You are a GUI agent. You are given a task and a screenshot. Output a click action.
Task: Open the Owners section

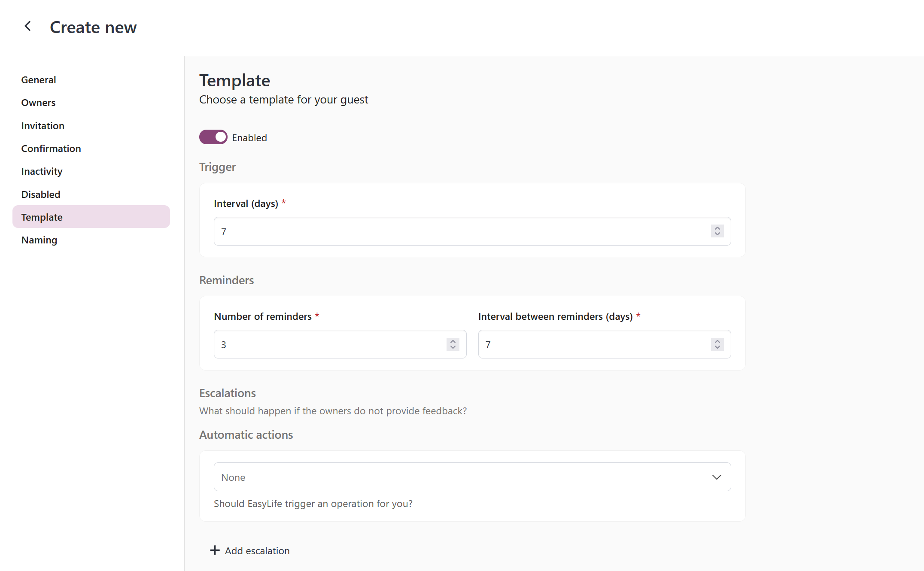(x=38, y=103)
